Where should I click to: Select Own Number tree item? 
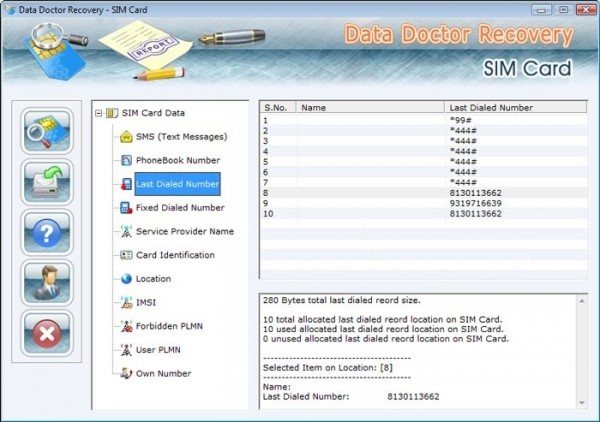pyautogui.click(x=163, y=373)
